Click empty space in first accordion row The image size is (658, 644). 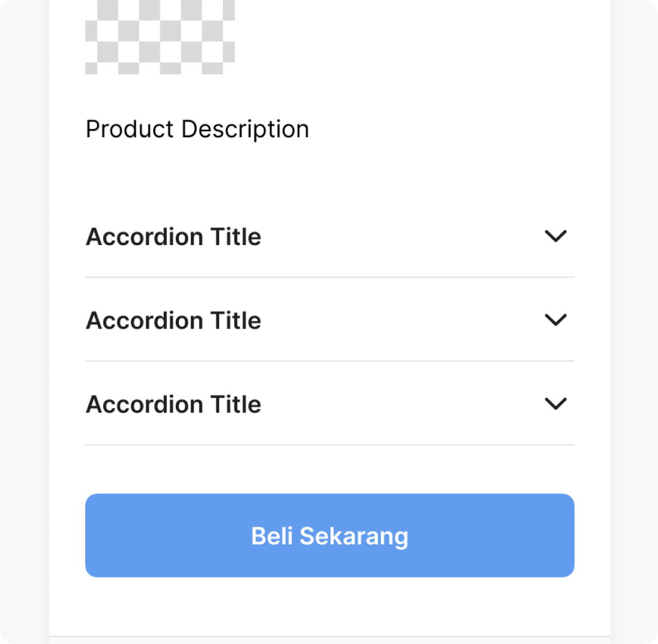tap(399, 237)
